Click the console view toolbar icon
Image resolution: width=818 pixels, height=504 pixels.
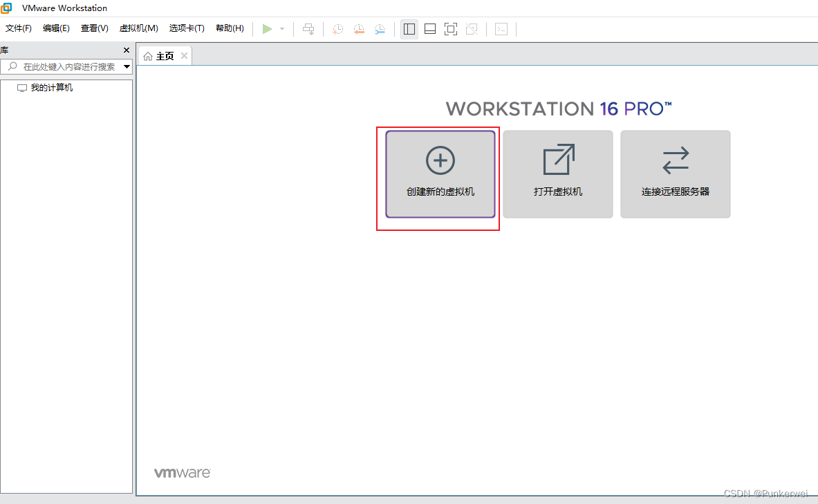501,29
